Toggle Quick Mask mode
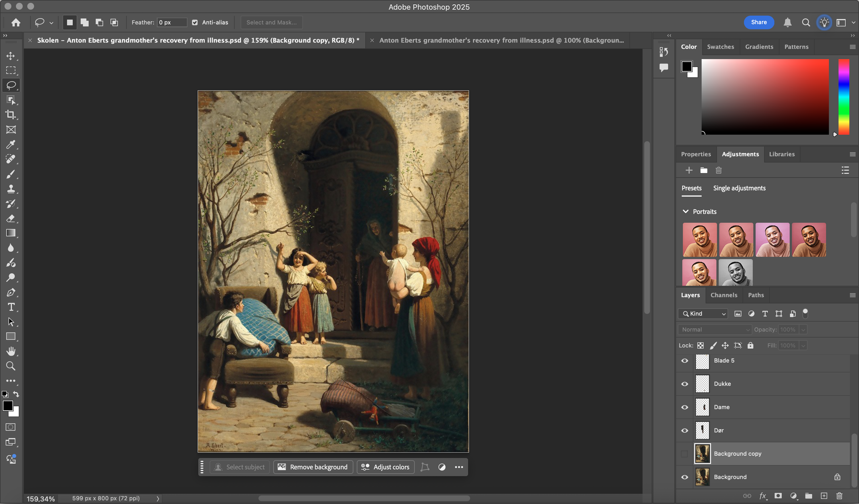 pyautogui.click(x=11, y=427)
